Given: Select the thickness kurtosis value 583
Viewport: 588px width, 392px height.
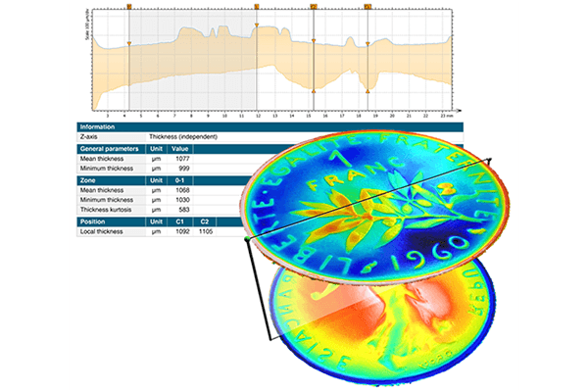Looking at the screenshot, I should (x=184, y=210).
